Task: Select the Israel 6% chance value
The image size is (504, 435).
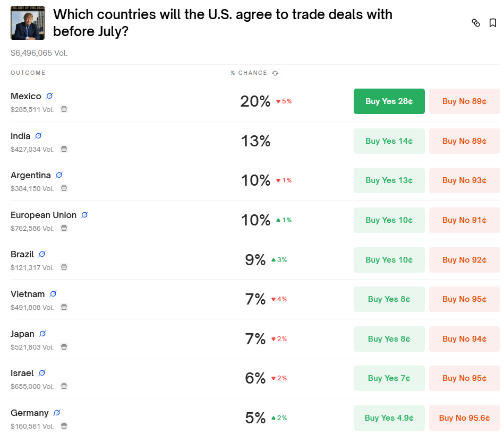Action: [255, 378]
